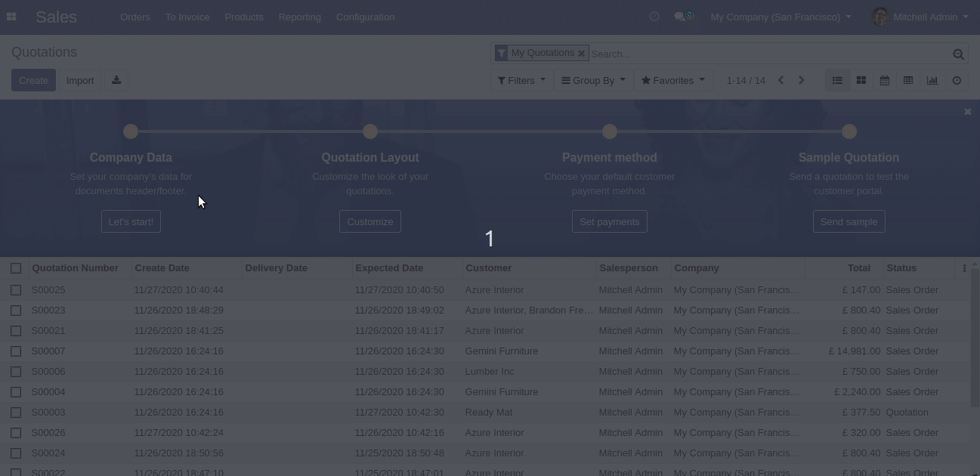Switch to pivot table view
The height and width of the screenshot is (476, 980).
(908, 80)
